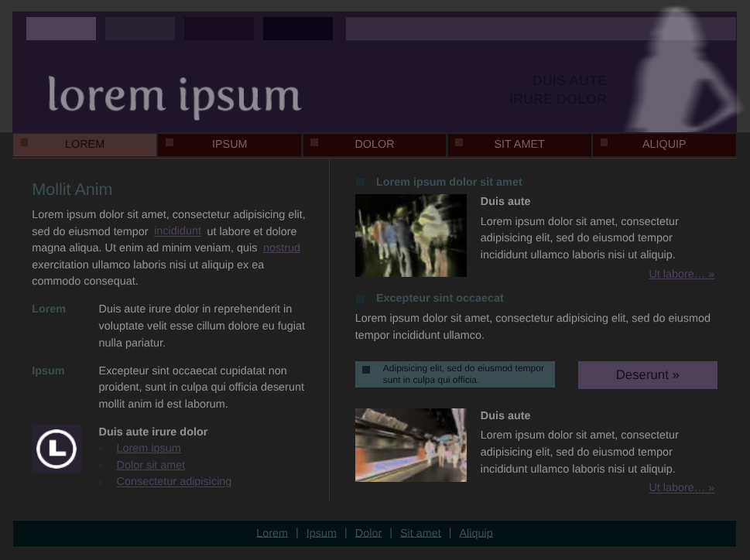Click the lorem ipsum logo in header
This screenshot has width=750, height=560.
click(x=173, y=96)
